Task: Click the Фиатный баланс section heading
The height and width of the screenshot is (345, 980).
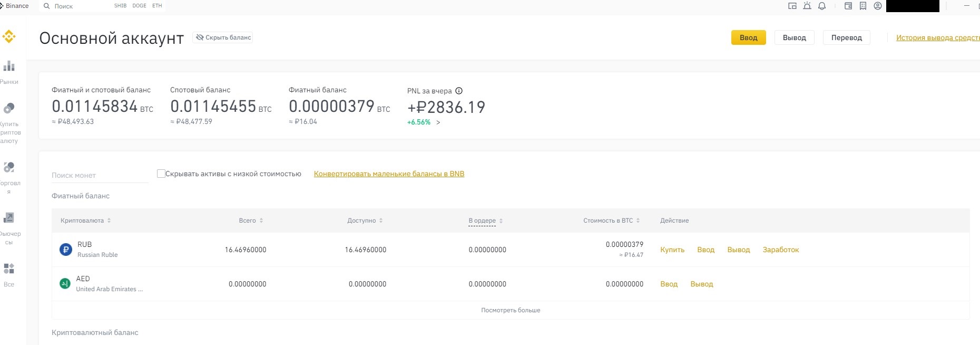Action: pos(81,196)
